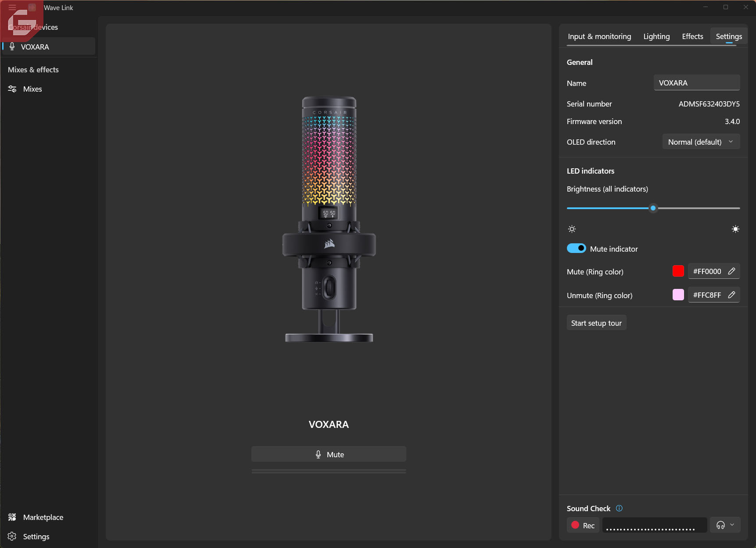The height and width of the screenshot is (548, 756).
Task: Open the OLED direction dropdown
Action: click(x=701, y=142)
